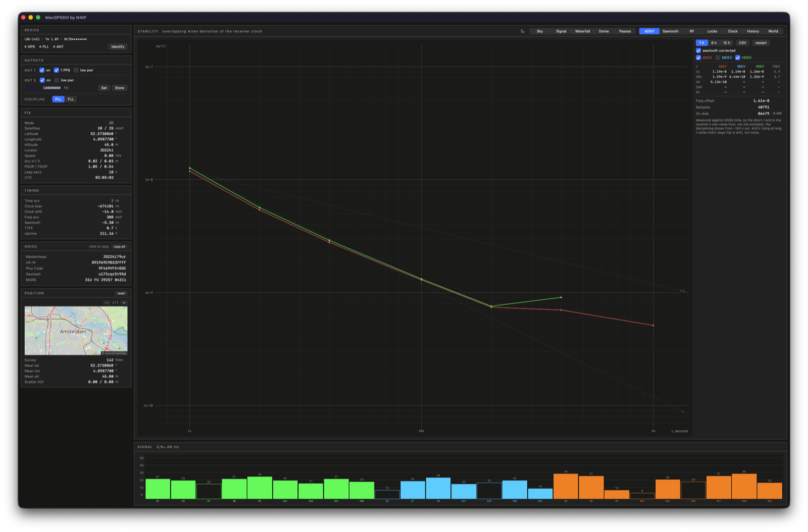808x532 pixels.
Task: Click the Samples count 40791
Action: click(764, 107)
